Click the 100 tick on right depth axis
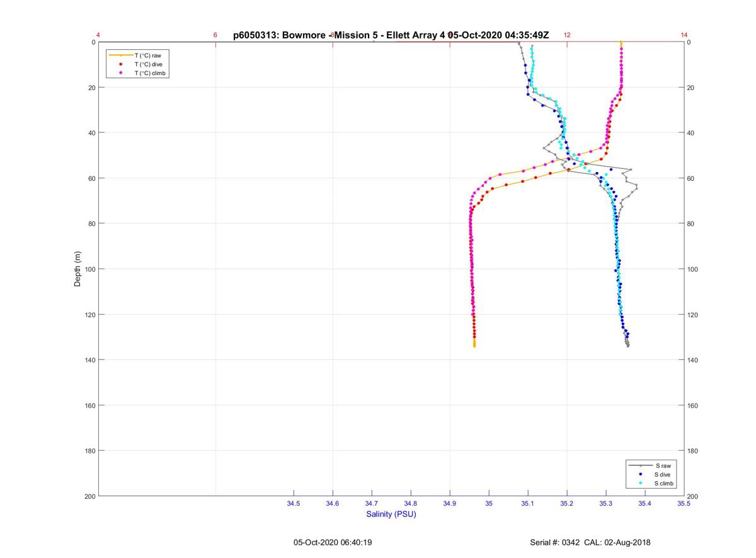The height and width of the screenshot is (558, 756). tap(693, 269)
